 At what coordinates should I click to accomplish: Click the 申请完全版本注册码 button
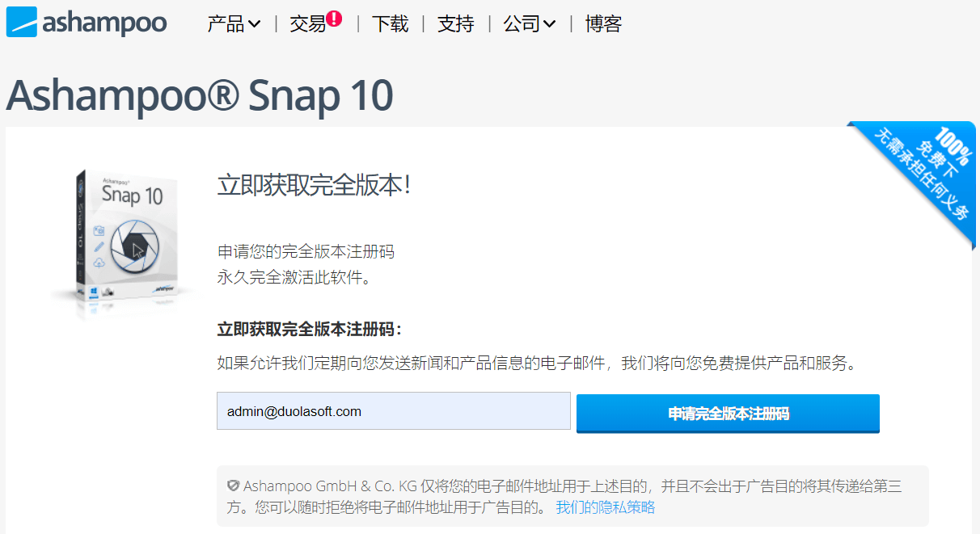pos(728,414)
